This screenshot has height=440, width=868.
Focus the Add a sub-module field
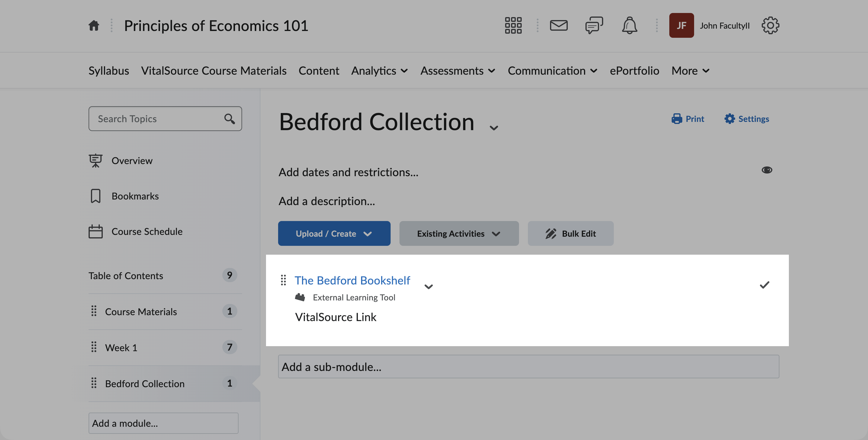[x=528, y=367]
